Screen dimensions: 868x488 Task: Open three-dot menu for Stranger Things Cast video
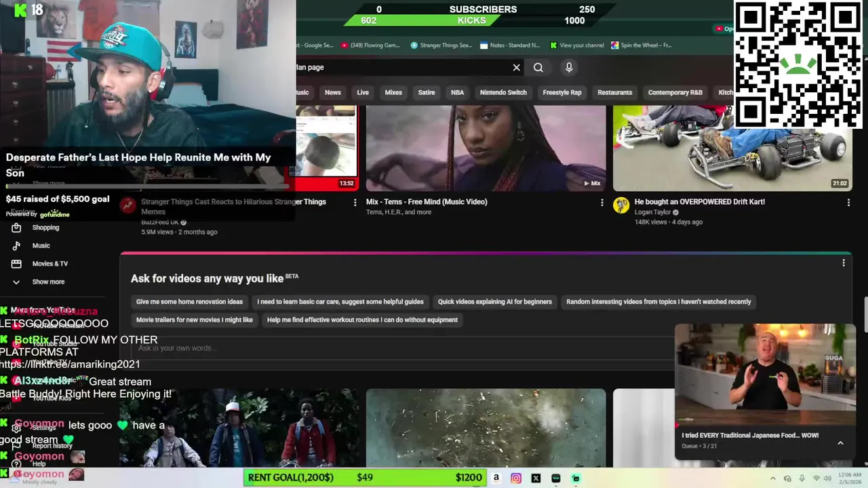tap(355, 202)
